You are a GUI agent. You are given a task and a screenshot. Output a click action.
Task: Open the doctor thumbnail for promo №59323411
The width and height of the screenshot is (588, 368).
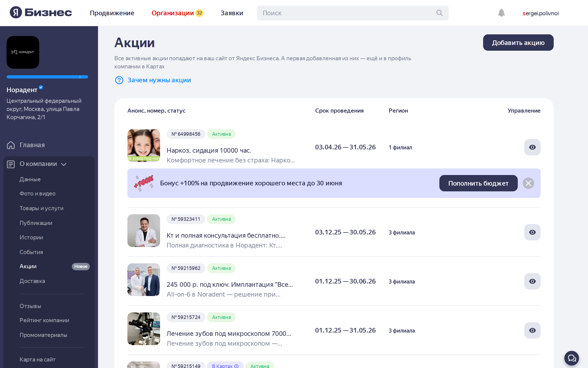(144, 231)
